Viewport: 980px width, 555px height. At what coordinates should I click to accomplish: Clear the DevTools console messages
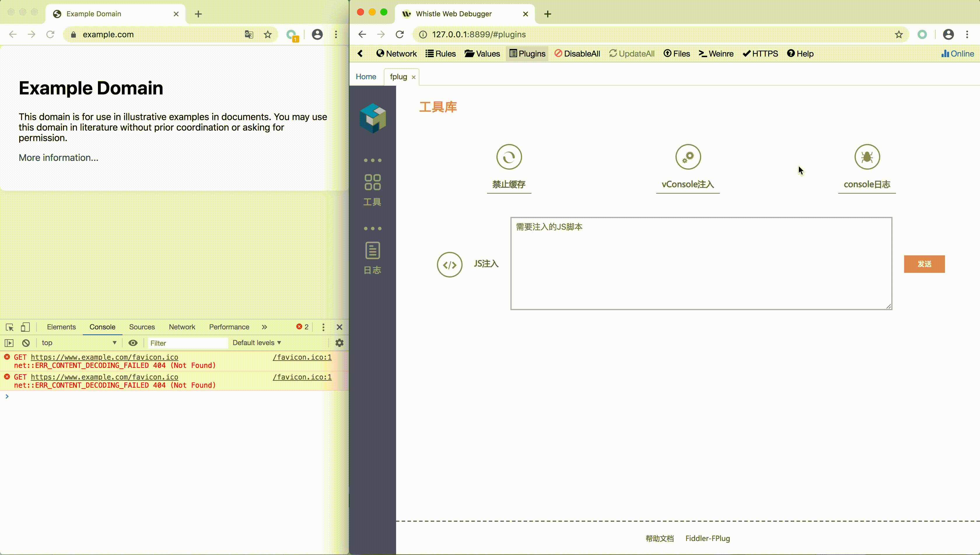coord(26,343)
